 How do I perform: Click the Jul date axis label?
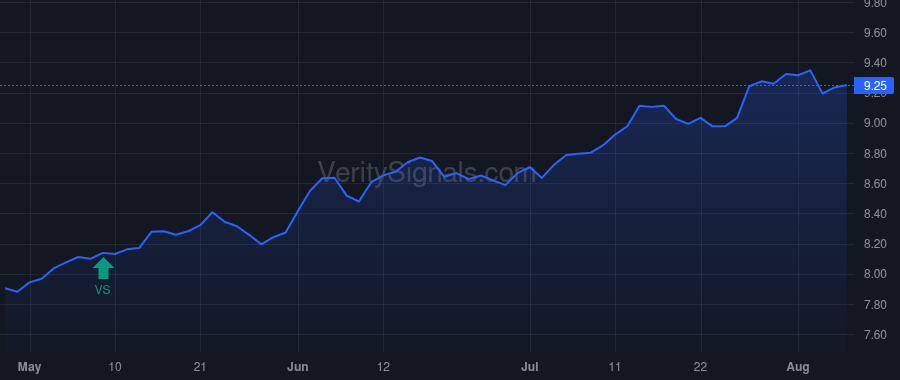[x=530, y=367]
